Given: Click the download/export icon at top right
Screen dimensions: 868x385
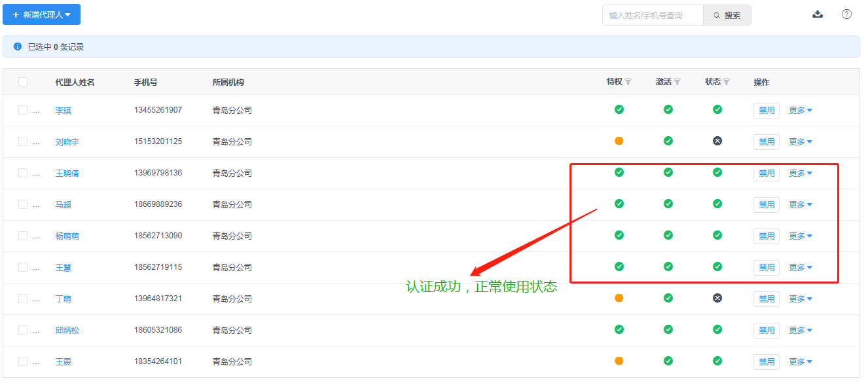Looking at the screenshot, I should pyautogui.click(x=818, y=14).
